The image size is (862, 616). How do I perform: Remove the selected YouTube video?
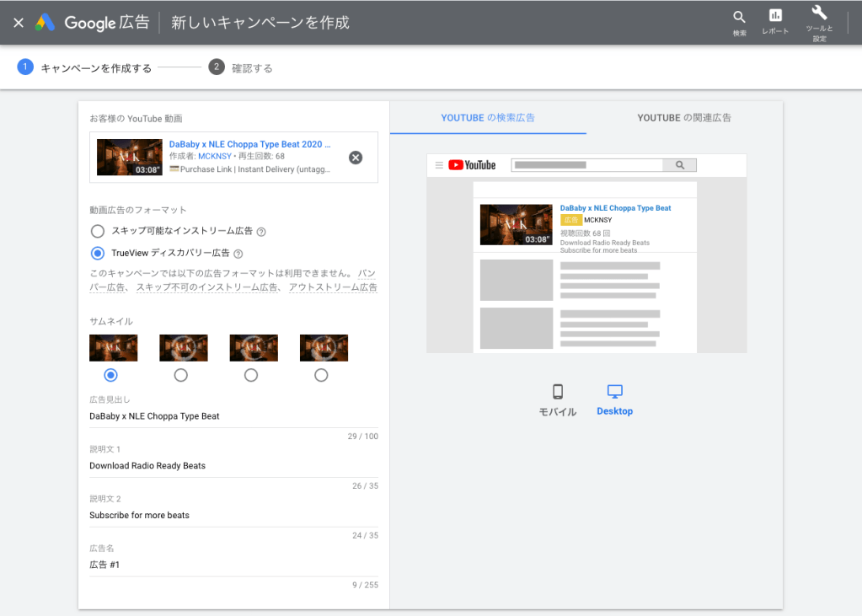356,158
